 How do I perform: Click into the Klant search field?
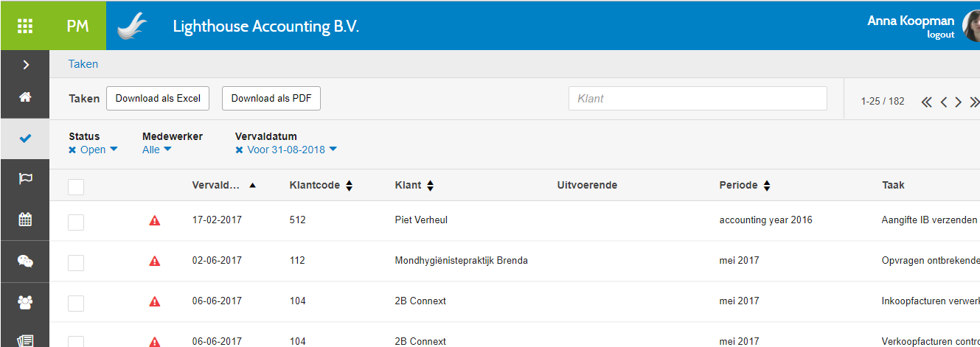click(697, 99)
